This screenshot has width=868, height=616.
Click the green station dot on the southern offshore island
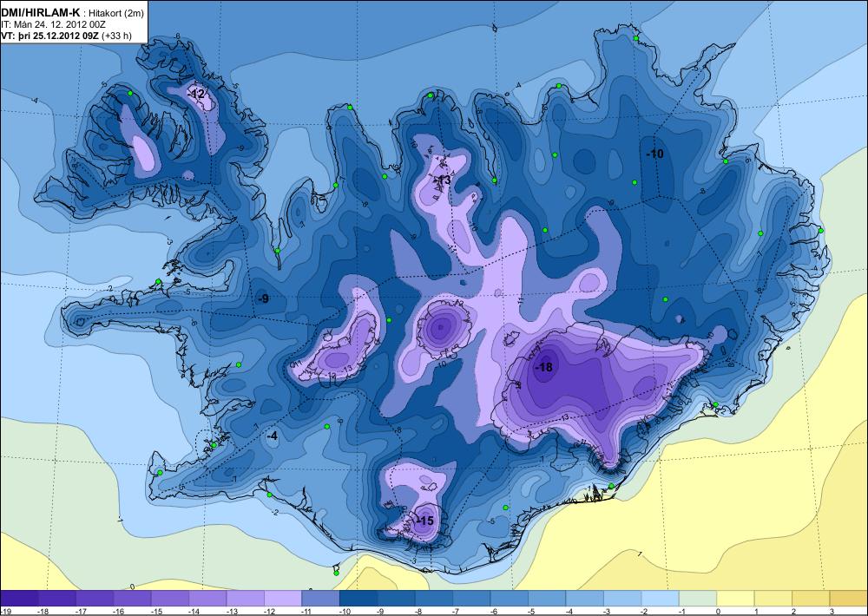click(x=336, y=573)
